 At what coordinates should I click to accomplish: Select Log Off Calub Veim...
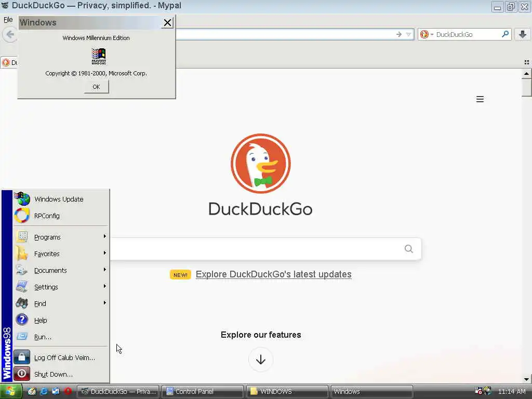coord(61,357)
